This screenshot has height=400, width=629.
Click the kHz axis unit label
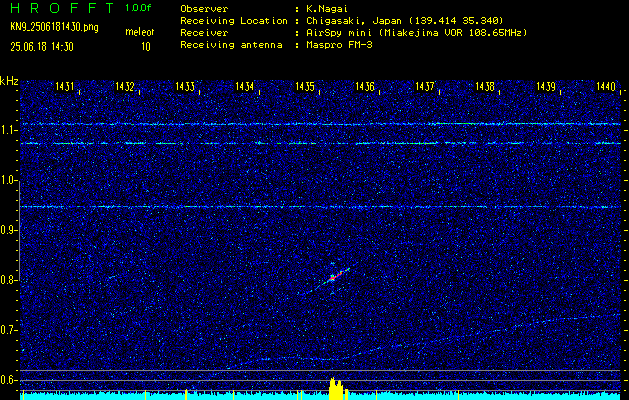pyautogui.click(x=9, y=81)
